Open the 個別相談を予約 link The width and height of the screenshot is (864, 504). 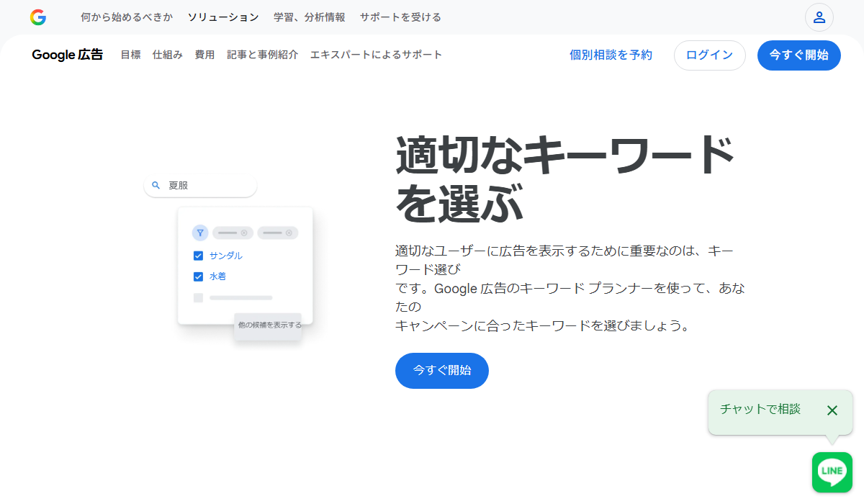tap(611, 55)
